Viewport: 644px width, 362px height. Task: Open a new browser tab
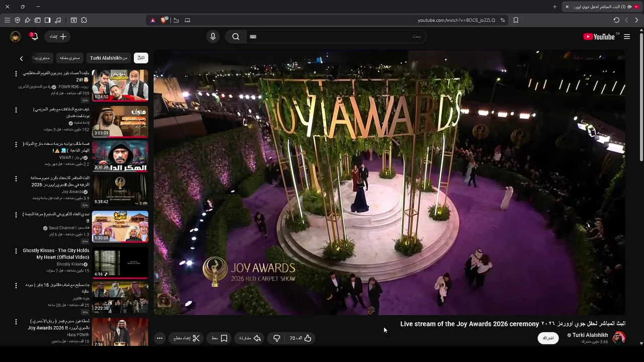tap(554, 7)
